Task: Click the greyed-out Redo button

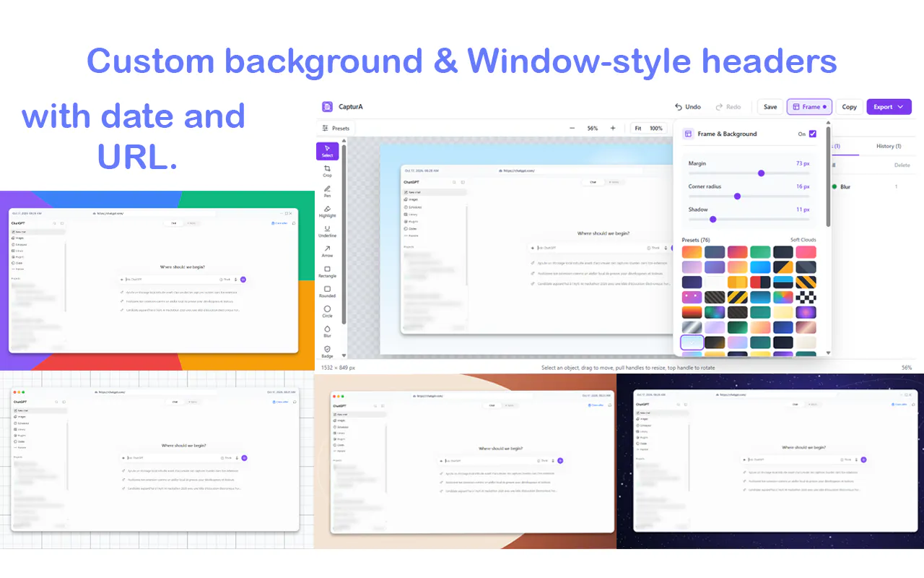Action: [x=728, y=107]
